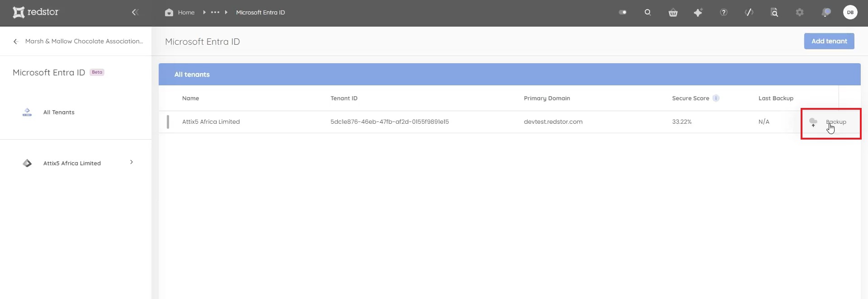The width and height of the screenshot is (868, 299).
Task: Click the AI sparkle icon
Action: (x=698, y=13)
